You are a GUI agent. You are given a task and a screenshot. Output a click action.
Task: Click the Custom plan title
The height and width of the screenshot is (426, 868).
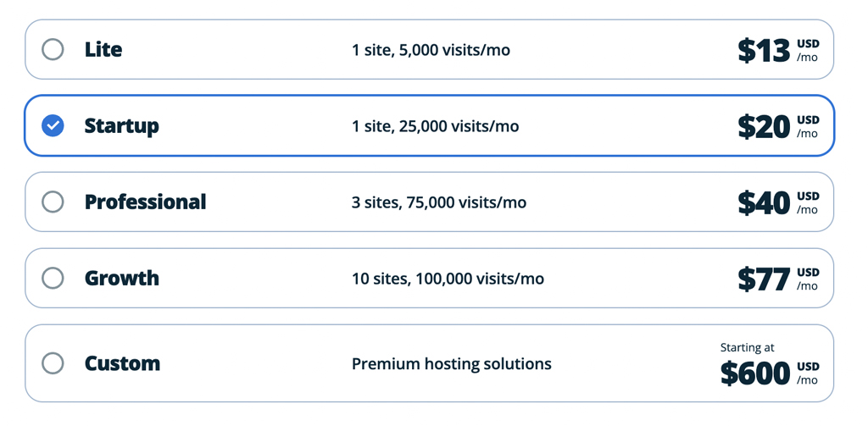coord(122,363)
